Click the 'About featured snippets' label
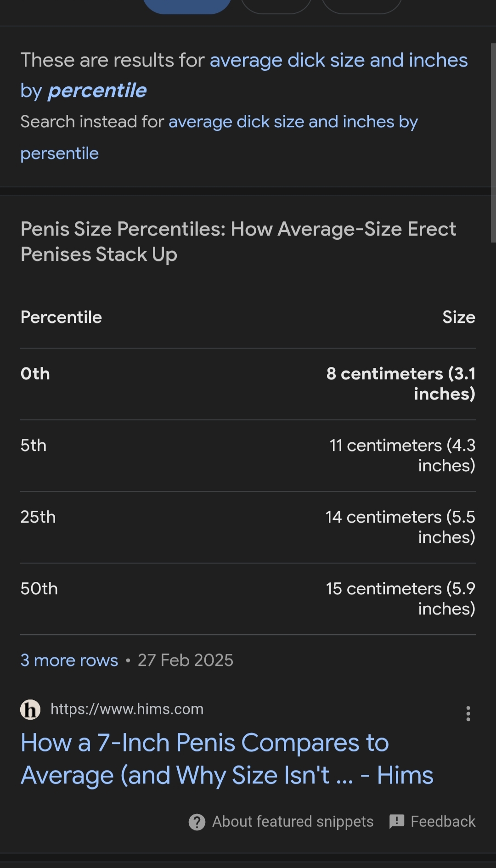This screenshot has height=868, width=496. (293, 822)
